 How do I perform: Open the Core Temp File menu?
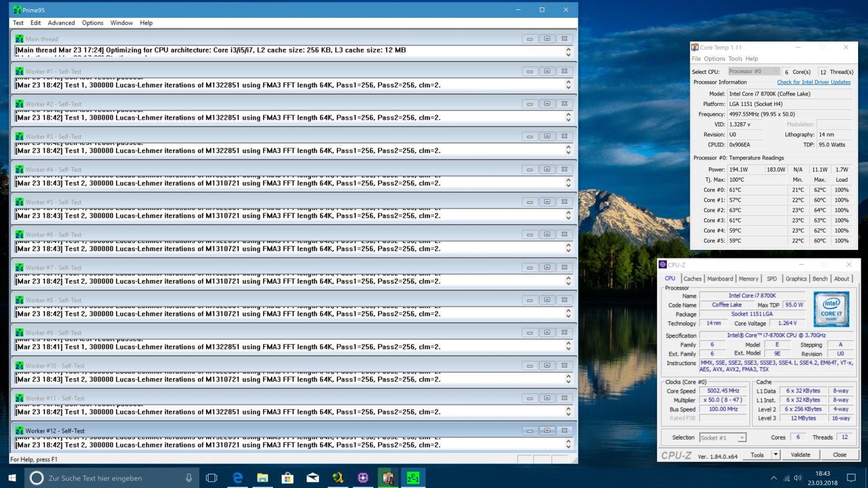point(696,59)
